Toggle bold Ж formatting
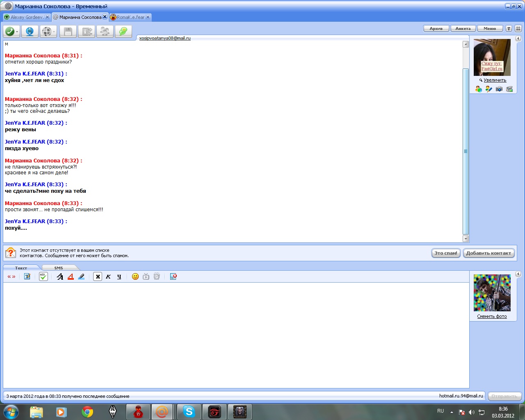 pos(98,276)
